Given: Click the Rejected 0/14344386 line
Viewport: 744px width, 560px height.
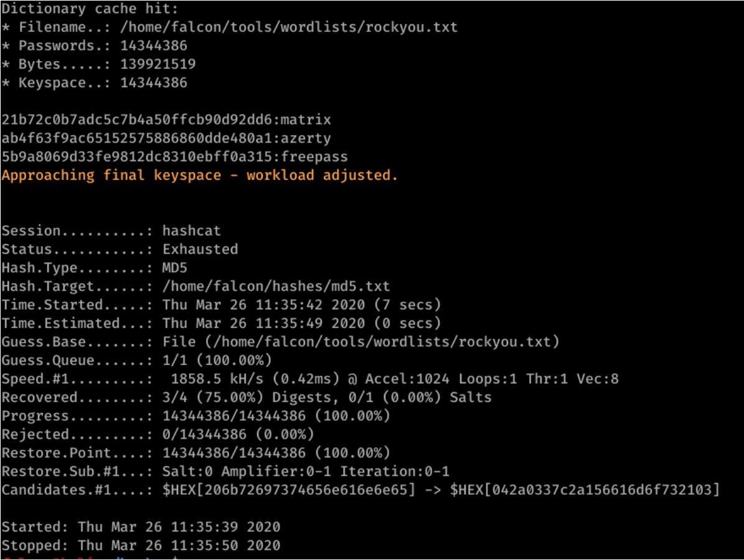Looking at the screenshot, I should pos(238,434).
